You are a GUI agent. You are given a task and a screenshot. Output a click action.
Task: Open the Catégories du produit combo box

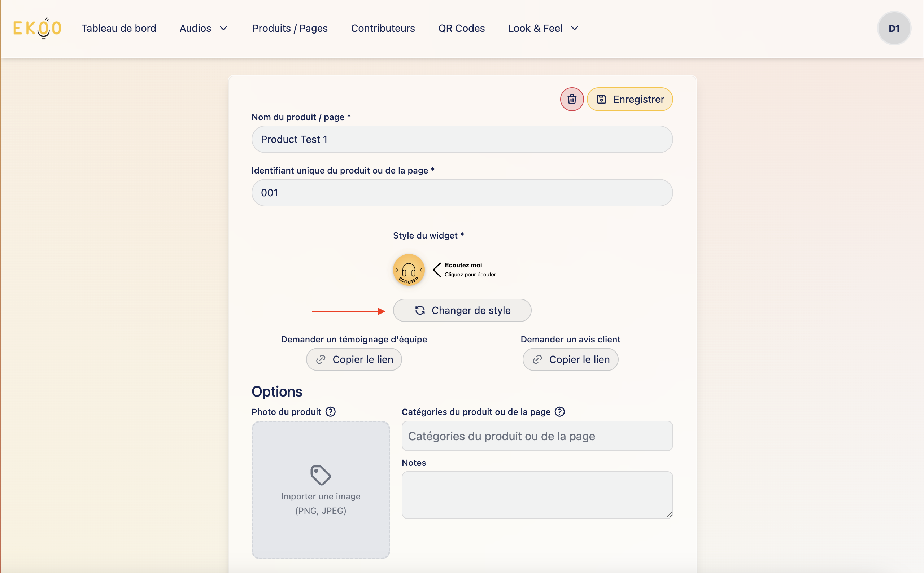coord(537,436)
